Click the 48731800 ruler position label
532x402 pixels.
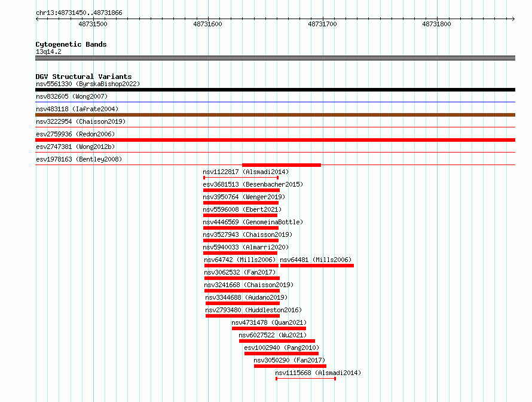436,24
